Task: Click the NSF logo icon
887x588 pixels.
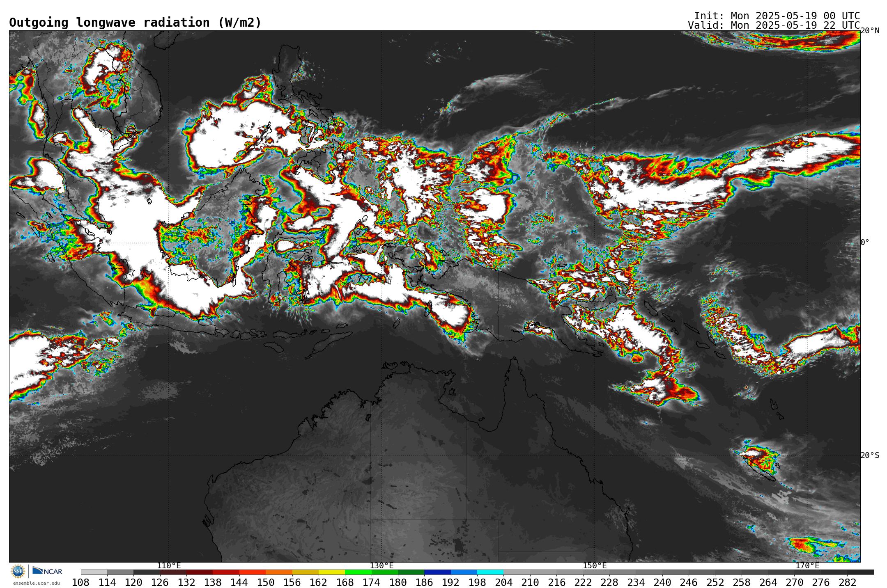Action: click(18, 571)
